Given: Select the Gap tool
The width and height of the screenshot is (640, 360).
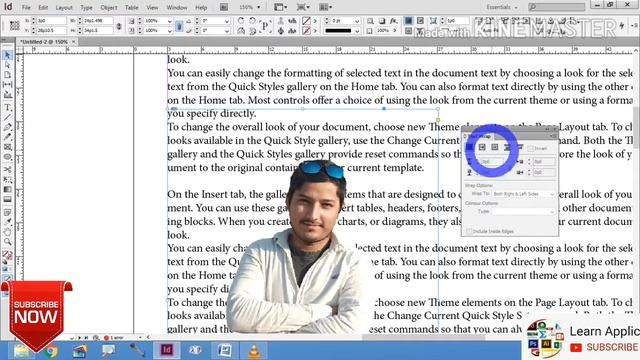Looking at the screenshot, I should click(x=7, y=84).
